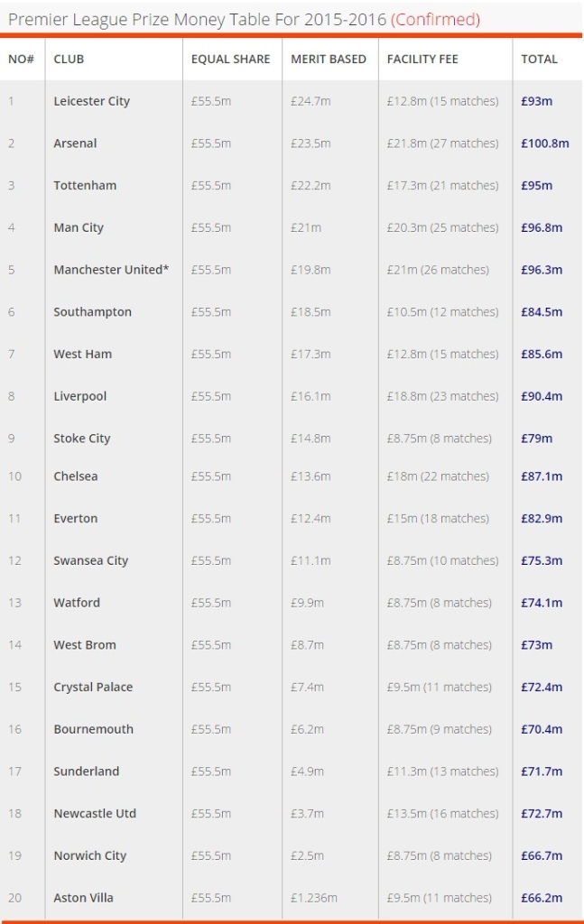
Task: Click Man City's £96.8m total
Action: point(542,227)
